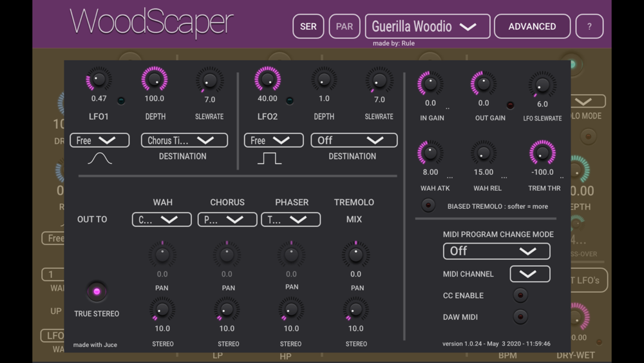Open the MIDI Program Change Mode dropdown
This screenshot has width=644, height=363.
[x=497, y=251]
